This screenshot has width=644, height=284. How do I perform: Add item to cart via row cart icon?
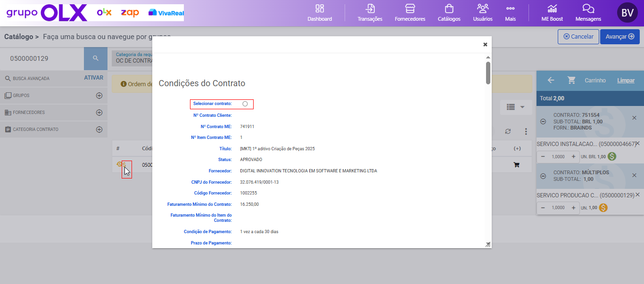pyautogui.click(x=516, y=165)
